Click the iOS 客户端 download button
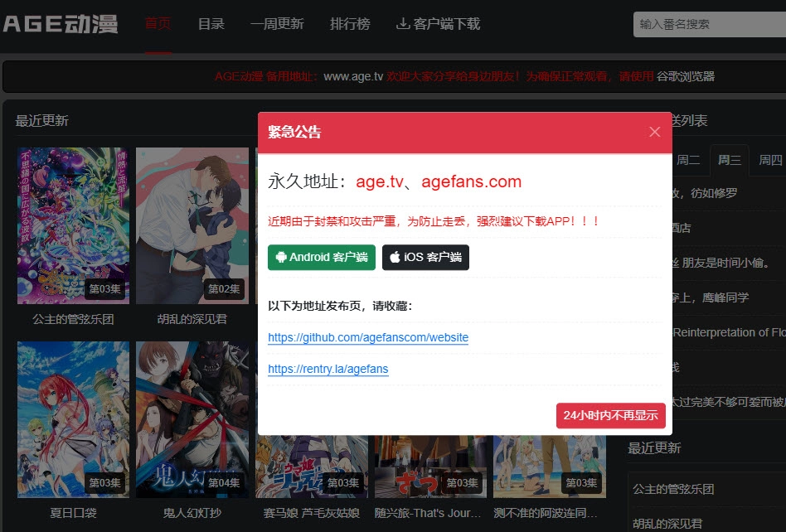Viewport: 786px width, 532px height. [425, 258]
